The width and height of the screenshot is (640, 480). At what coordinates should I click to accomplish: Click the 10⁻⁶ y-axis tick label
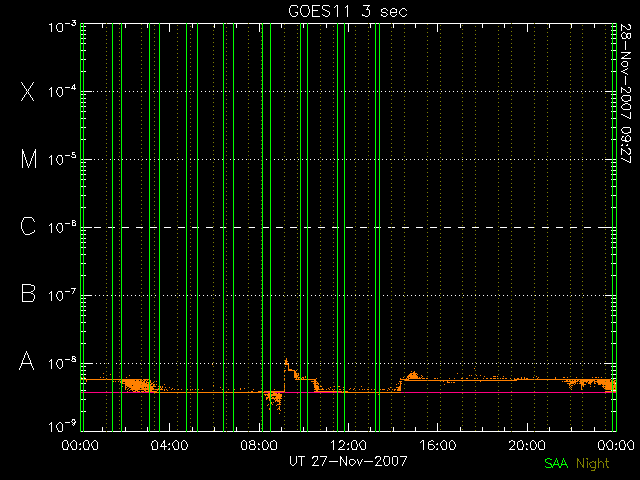[x=62, y=227]
